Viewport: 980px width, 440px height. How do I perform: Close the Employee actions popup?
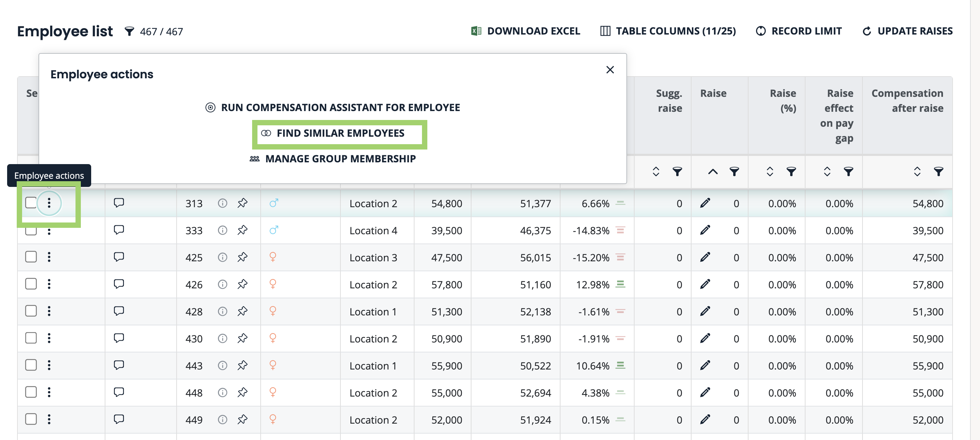(x=610, y=69)
